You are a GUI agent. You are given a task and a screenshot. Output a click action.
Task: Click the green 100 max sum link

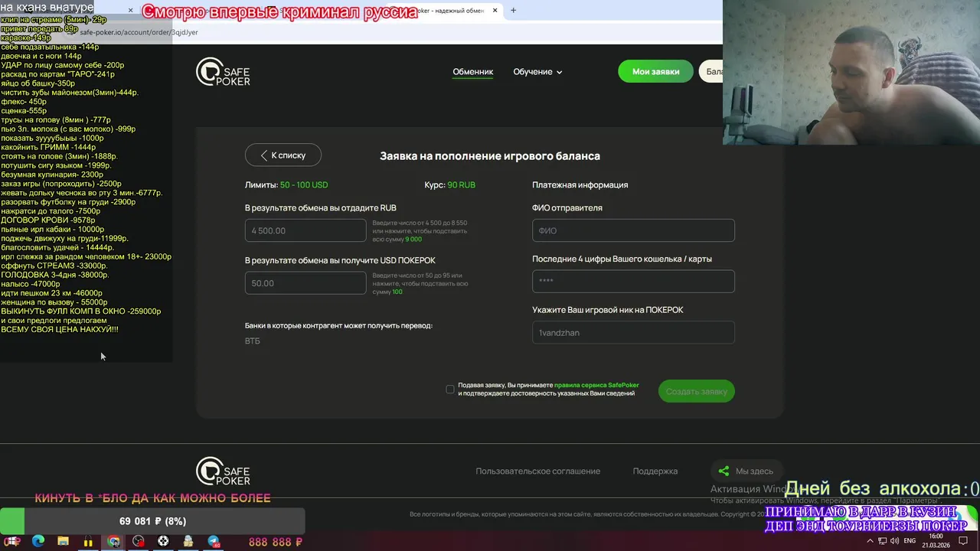[397, 292]
